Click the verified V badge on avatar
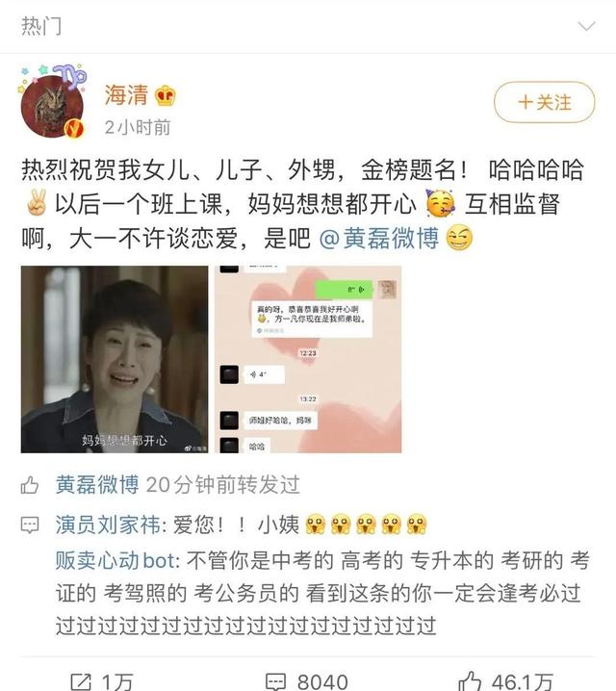 73,129
